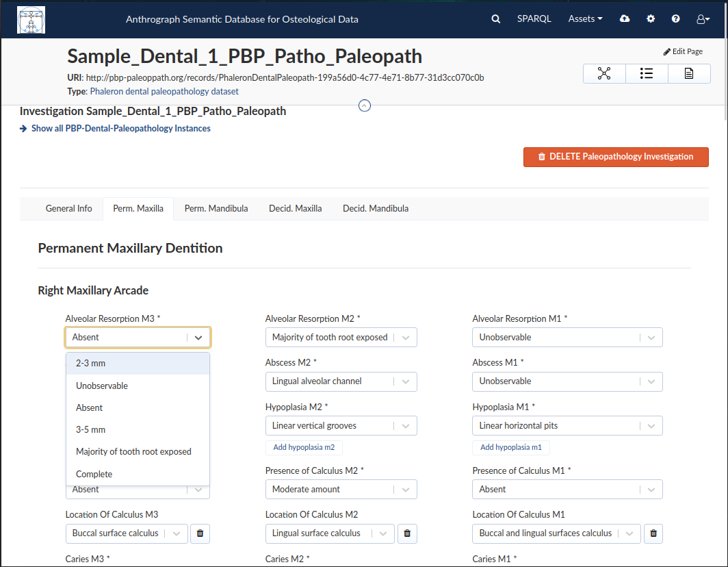Viewport: 728px width, 567px height.
Task: Click DELETE Paleopathology Investigation button
Action: 616,157
